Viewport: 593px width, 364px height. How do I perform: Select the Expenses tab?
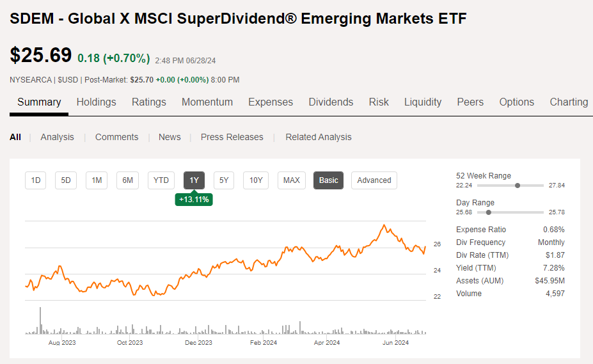[271, 102]
